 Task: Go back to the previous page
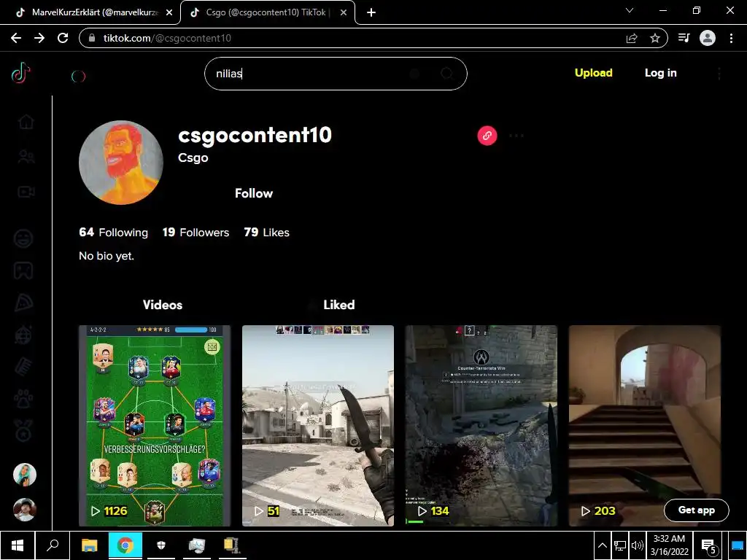[x=16, y=38]
